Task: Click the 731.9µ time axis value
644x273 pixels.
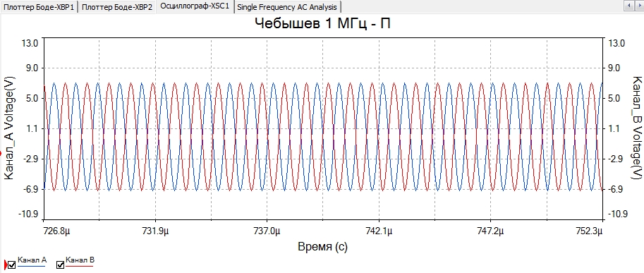Action: [x=155, y=231]
